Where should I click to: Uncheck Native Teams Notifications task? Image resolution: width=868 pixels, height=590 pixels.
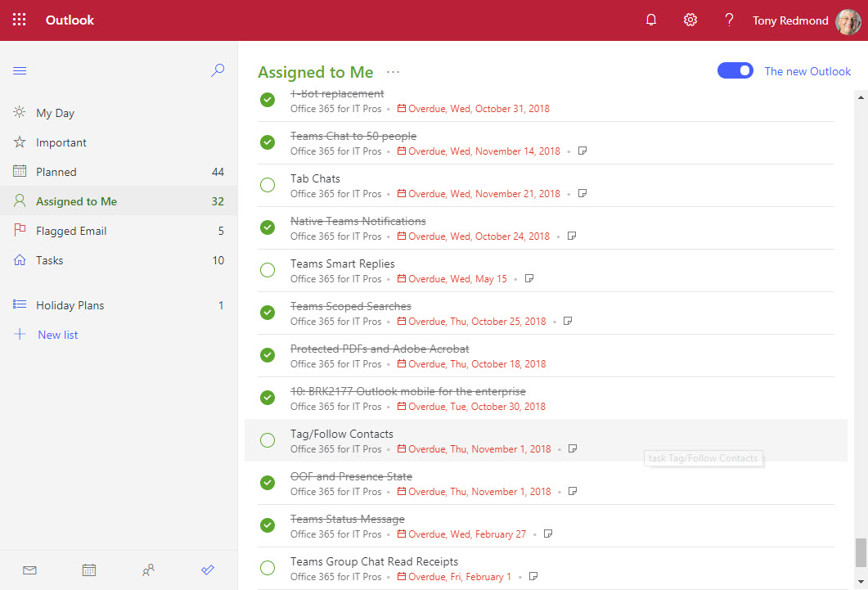268,227
